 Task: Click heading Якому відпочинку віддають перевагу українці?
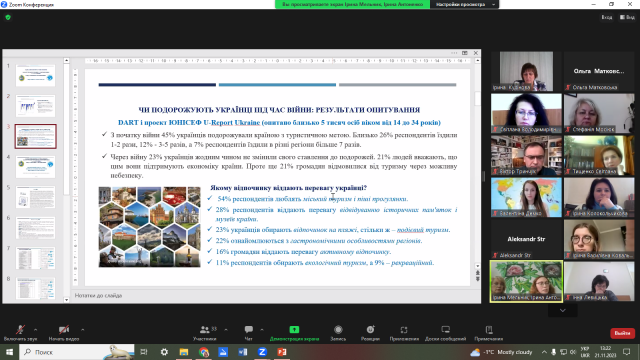[x=289, y=188]
